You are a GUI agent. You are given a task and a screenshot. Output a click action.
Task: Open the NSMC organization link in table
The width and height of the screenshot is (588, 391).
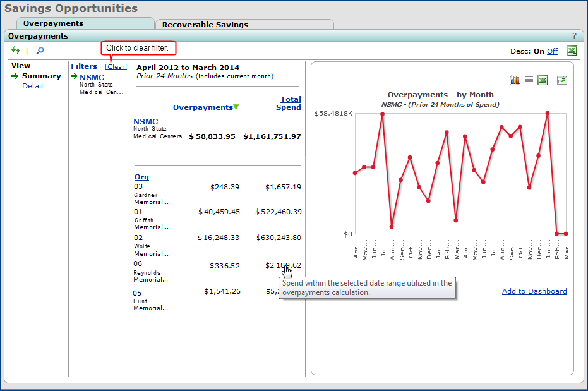click(146, 121)
